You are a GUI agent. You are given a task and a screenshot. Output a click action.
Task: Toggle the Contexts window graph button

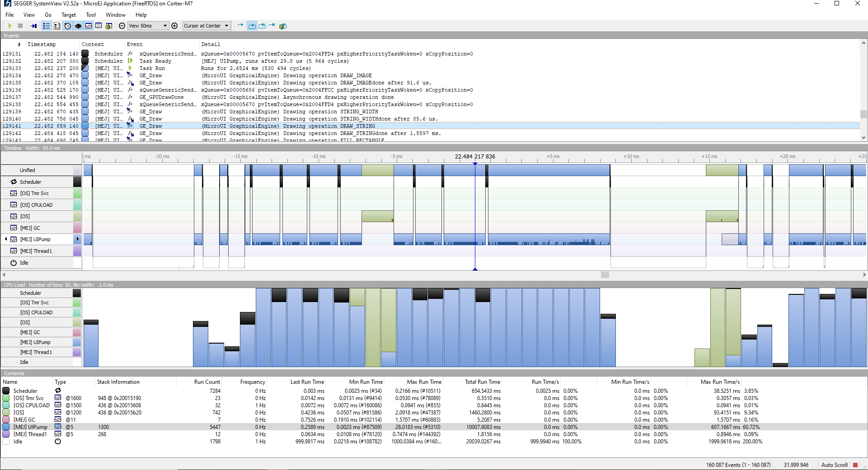pos(89,26)
